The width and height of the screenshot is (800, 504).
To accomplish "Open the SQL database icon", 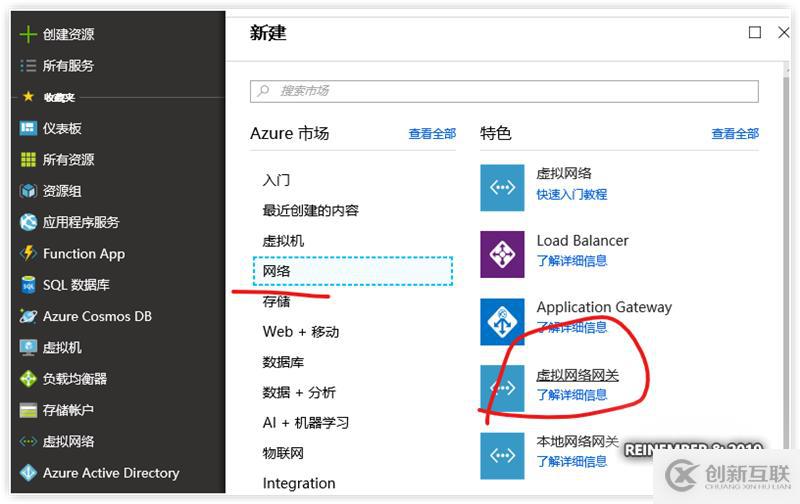I will (28, 285).
